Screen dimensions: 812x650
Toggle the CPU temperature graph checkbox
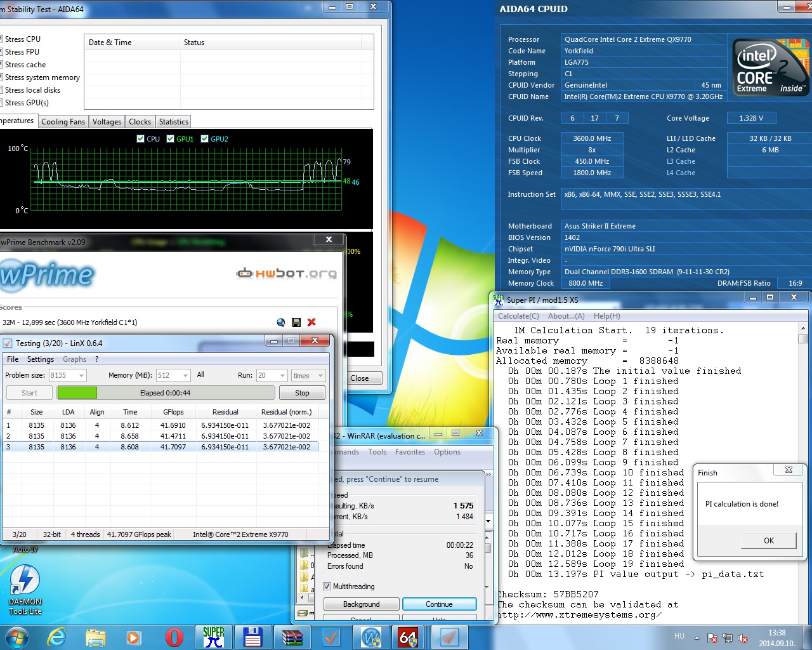(141, 139)
